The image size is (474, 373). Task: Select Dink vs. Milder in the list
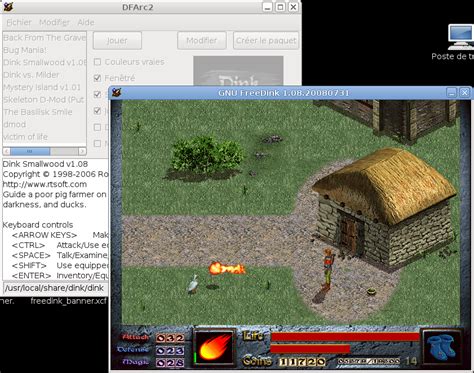point(44,75)
